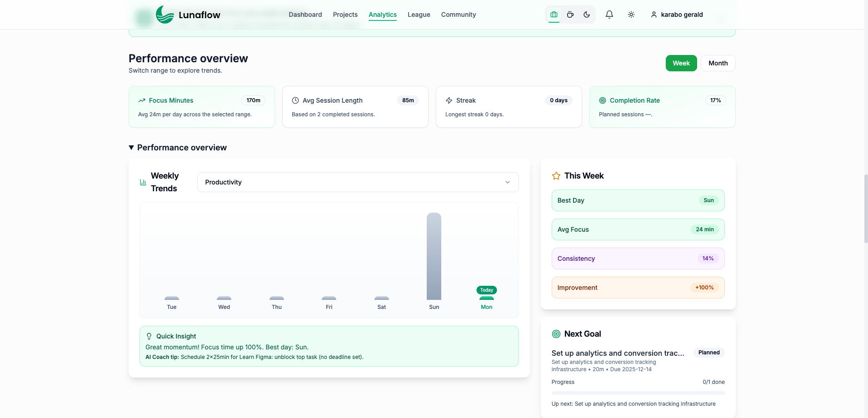Click the Next Goal target icon
The width and height of the screenshot is (868, 418).
(x=555, y=334)
